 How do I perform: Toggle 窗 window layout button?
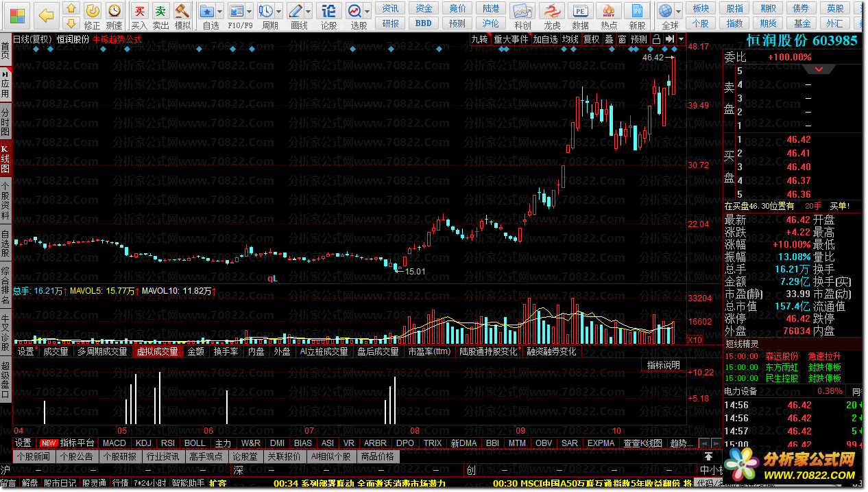click(x=622, y=39)
